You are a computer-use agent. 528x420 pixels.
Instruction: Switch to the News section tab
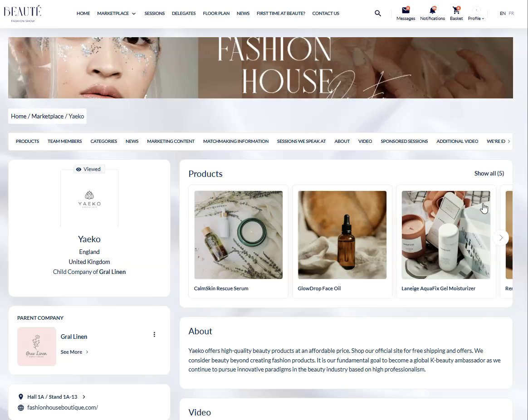[x=132, y=141]
